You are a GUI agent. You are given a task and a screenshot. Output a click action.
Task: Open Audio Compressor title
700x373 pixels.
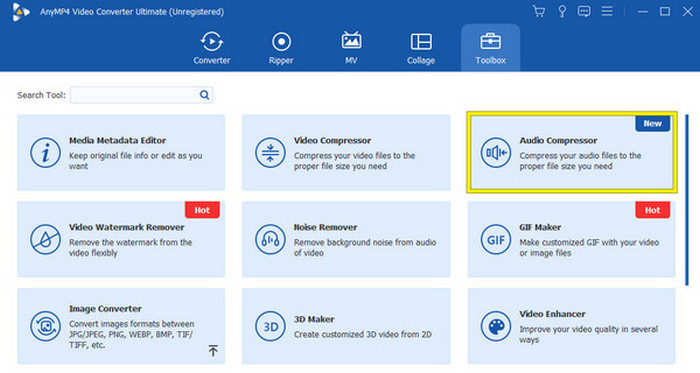(x=558, y=141)
